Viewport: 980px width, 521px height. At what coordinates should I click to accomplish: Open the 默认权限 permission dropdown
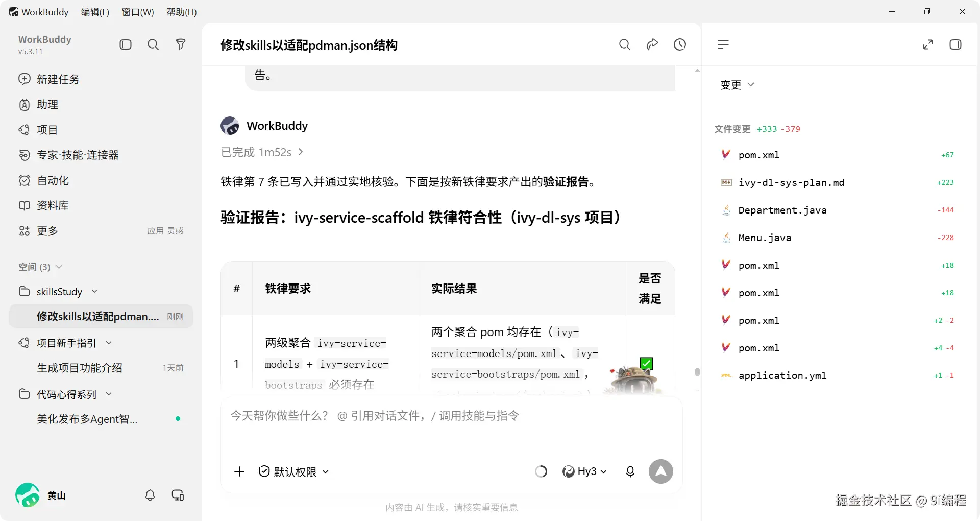(293, 471)
